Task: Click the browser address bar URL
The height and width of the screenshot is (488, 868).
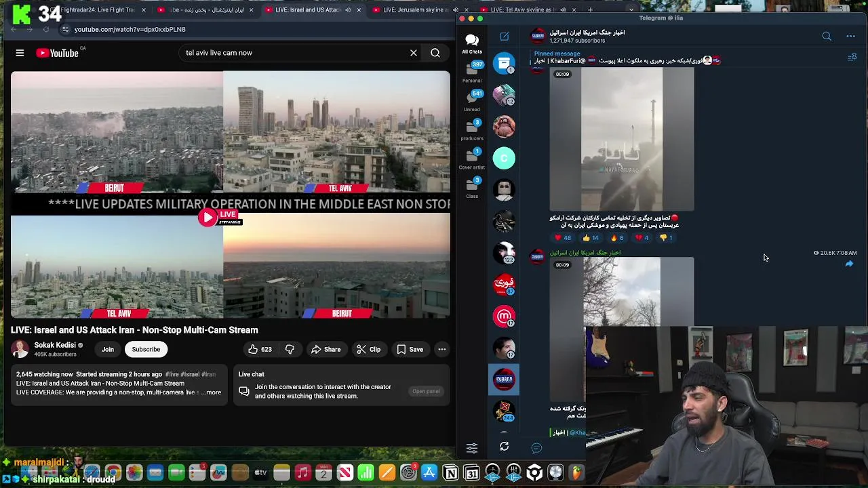Action: tap(130, 29)
